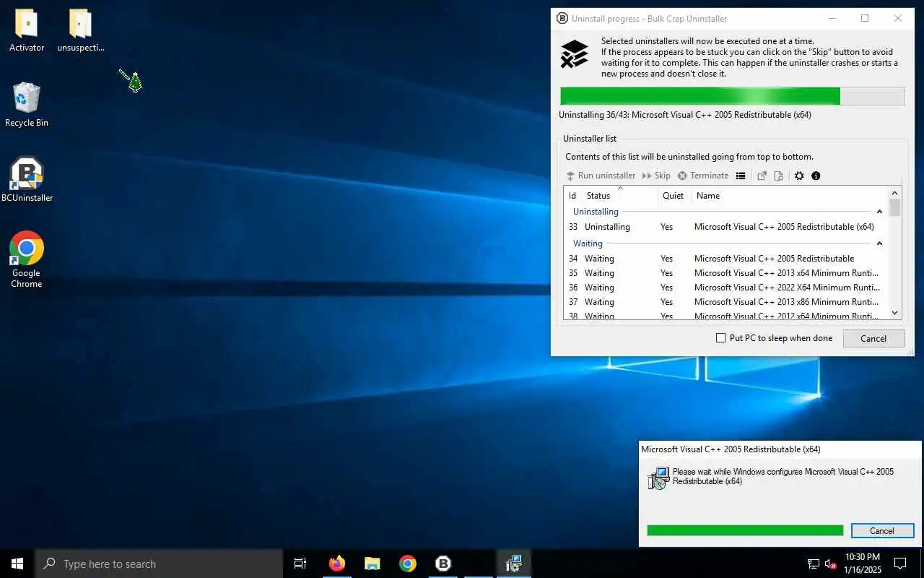
Task: Open the clock showing 10:30 PM
Action: pyautogui.click(x=862, y=564)
